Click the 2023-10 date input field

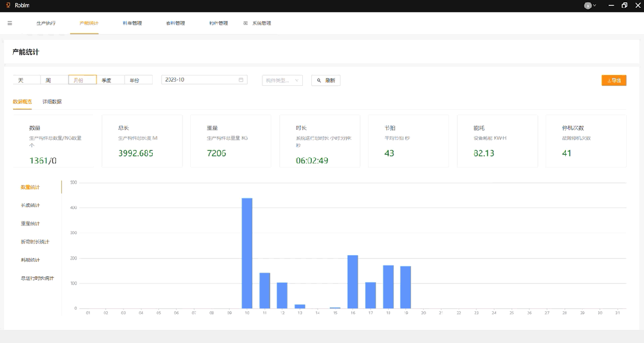(205, 80)
